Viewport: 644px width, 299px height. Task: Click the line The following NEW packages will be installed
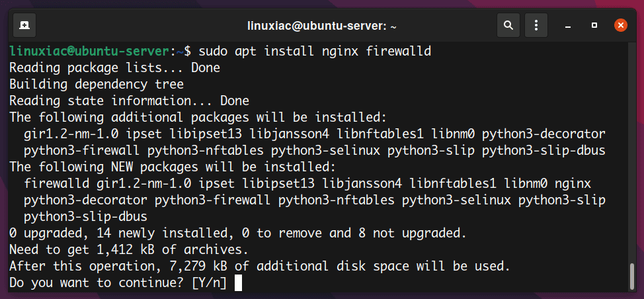(x=173, y=167)
